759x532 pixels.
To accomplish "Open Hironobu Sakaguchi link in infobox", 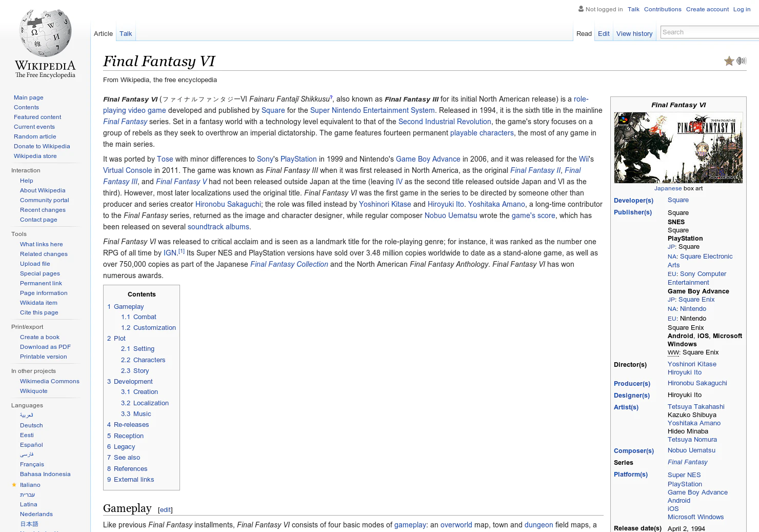I will click(x=697, y=383).
